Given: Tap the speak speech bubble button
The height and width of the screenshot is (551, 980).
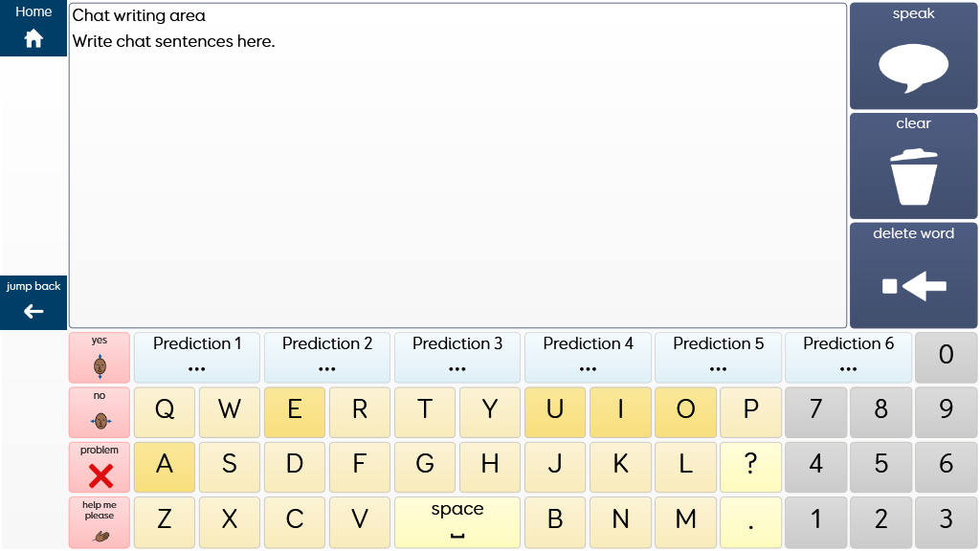Looking at the screenshot, I should click(913, 56).
